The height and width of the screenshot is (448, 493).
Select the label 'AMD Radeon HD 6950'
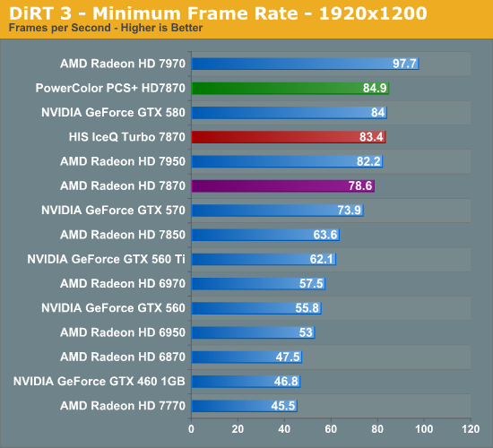pyautogui.click(x=123, y=332)
